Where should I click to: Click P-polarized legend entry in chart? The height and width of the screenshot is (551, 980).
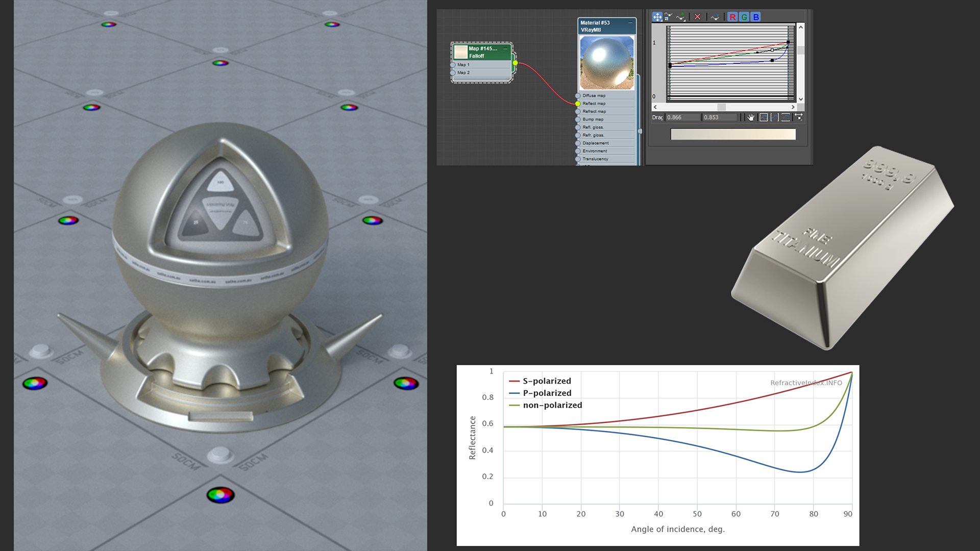(541, 393)
